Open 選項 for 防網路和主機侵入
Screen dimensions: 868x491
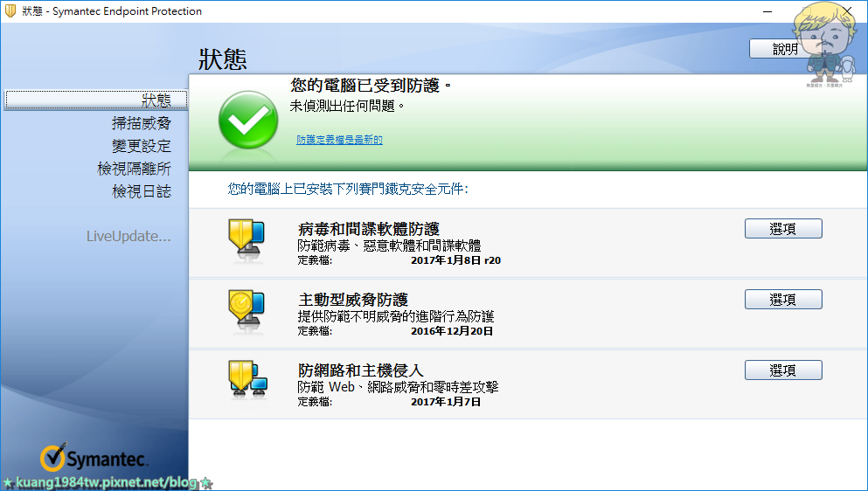783,370
